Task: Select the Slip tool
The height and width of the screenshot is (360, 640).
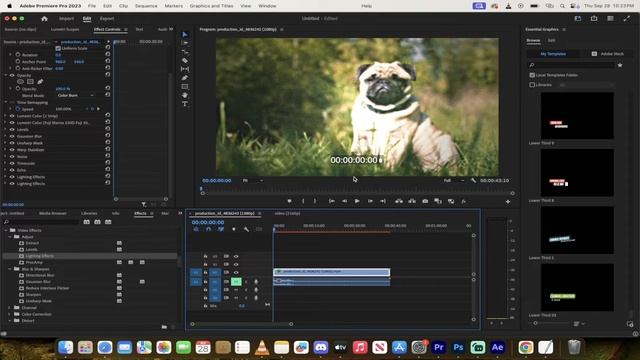Action: coord(185,69)
